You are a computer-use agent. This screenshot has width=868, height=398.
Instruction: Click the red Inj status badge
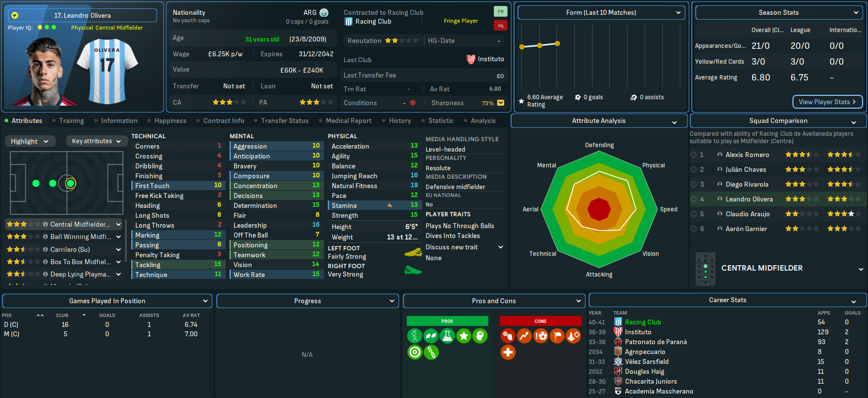click(500, 25)
